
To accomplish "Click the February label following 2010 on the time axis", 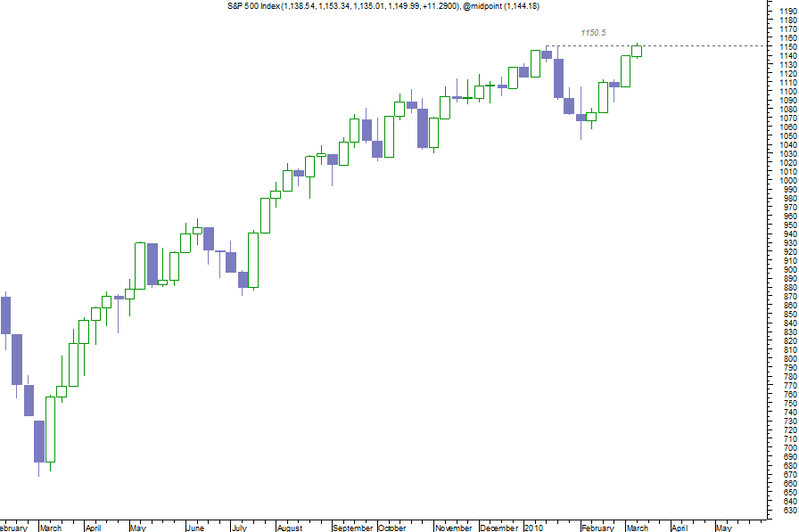I will point(597,528).
